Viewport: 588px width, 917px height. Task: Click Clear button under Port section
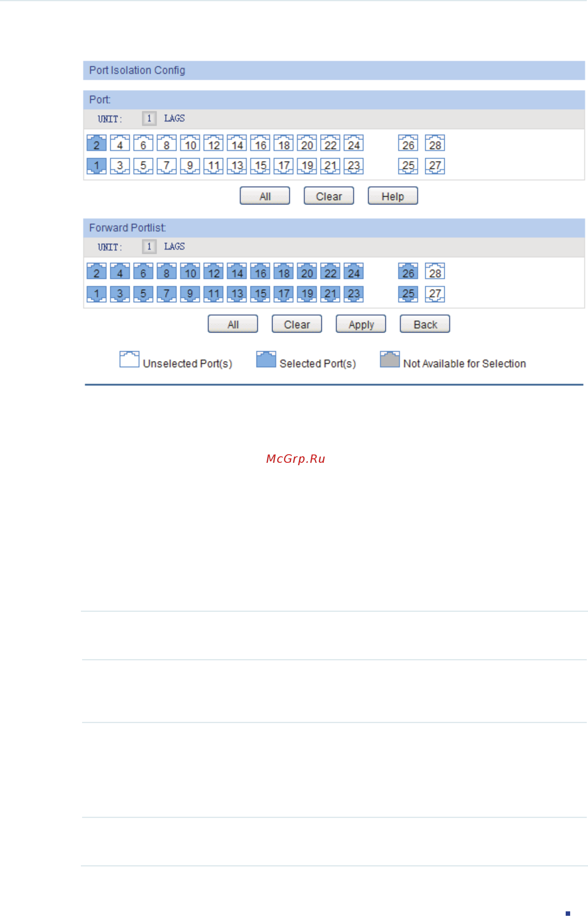[x=329, y=196]
